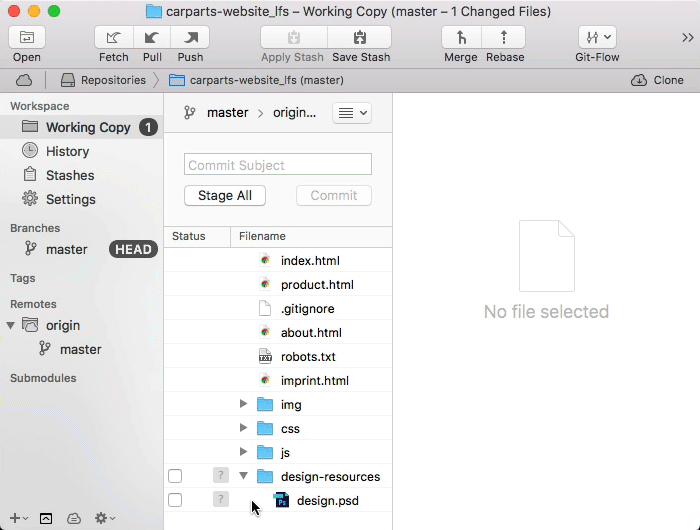Image resolution: width=700 pixels, height=530 pixels.
Task: Collapse the design-resources folder
Action: (x=243, y=476)
